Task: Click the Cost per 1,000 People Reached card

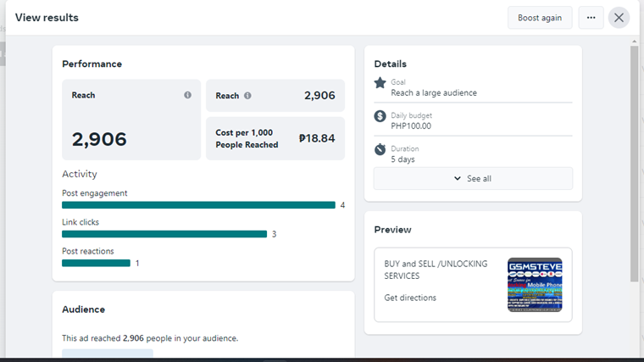Action: click(275, 138)
